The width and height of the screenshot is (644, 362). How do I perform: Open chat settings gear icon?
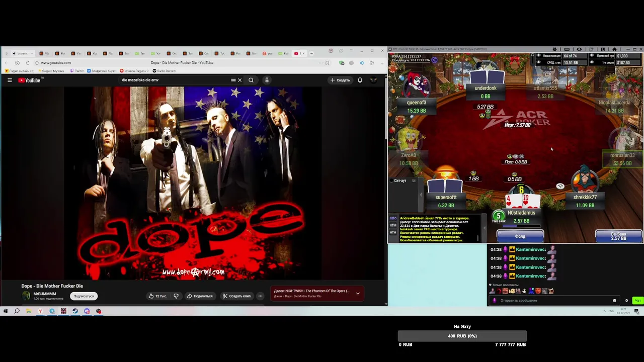626,301
